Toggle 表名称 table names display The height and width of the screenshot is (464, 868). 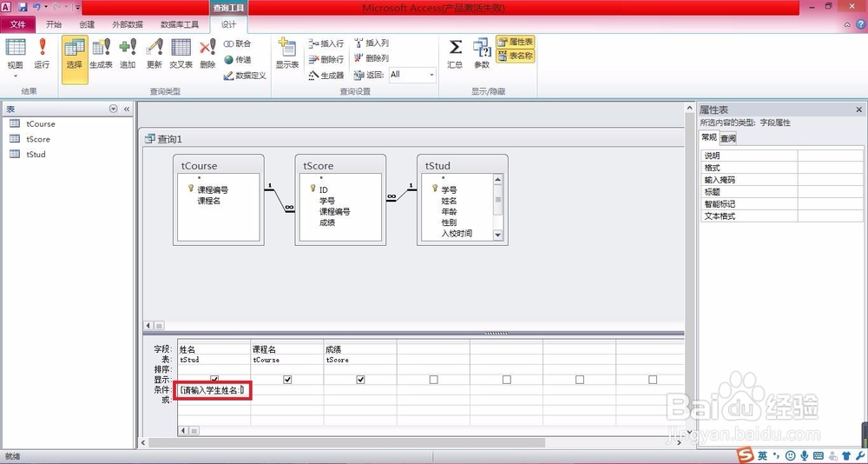[x=516, y=56]
